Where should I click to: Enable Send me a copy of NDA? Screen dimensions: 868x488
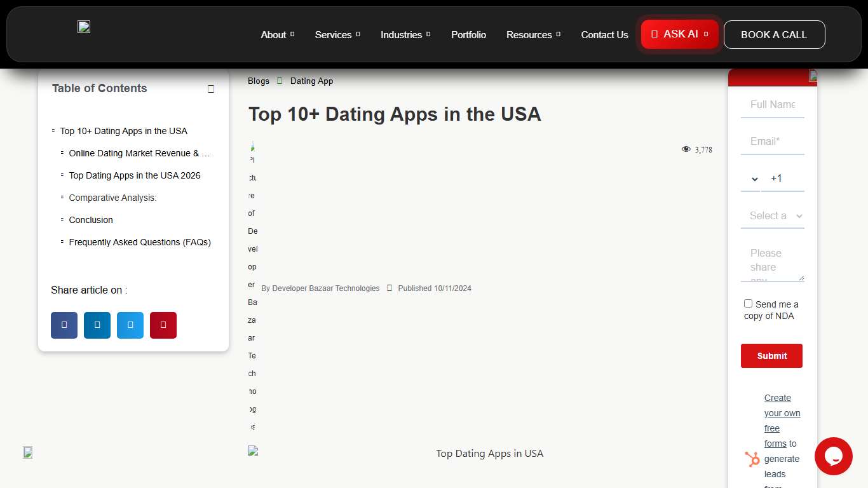[748, 303]
